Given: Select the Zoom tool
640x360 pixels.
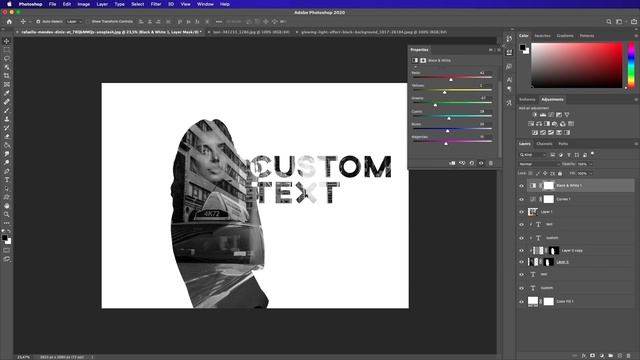Looking at the screenshot, I should 7,214.
